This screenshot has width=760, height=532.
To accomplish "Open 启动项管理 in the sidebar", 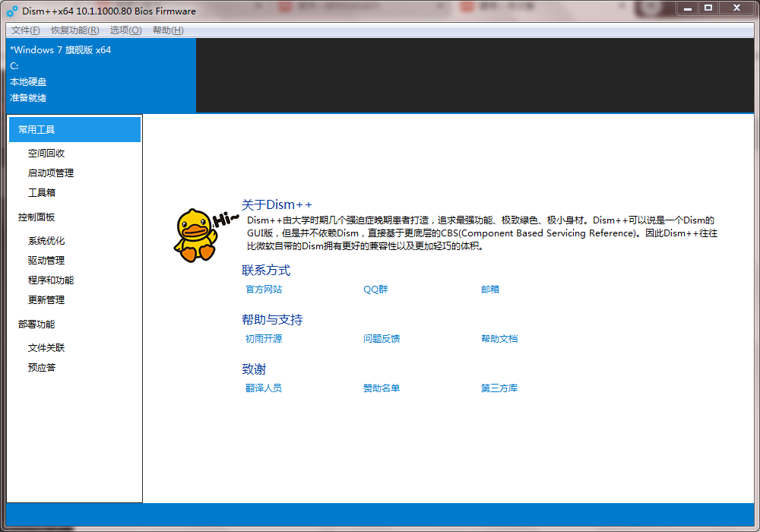I will tap(51, 173).
